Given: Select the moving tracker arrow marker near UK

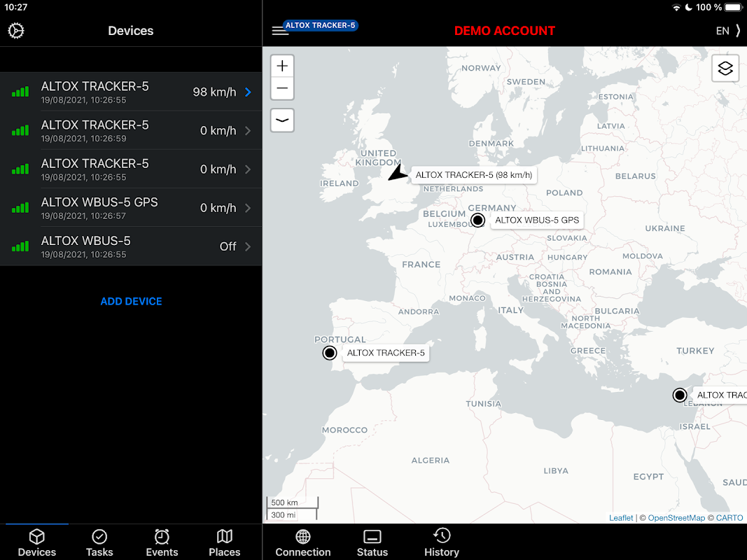Looking at the screenshot, I should pyautogui.click(x=398, y=172).
